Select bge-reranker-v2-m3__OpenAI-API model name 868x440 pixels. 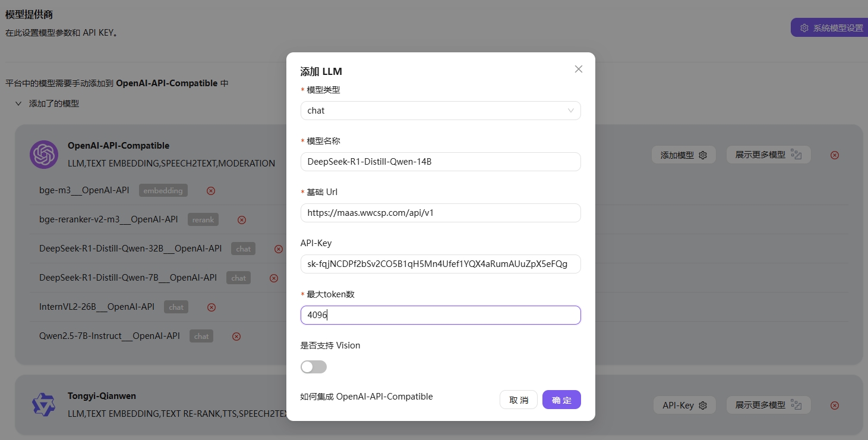(x=109, y=219)
